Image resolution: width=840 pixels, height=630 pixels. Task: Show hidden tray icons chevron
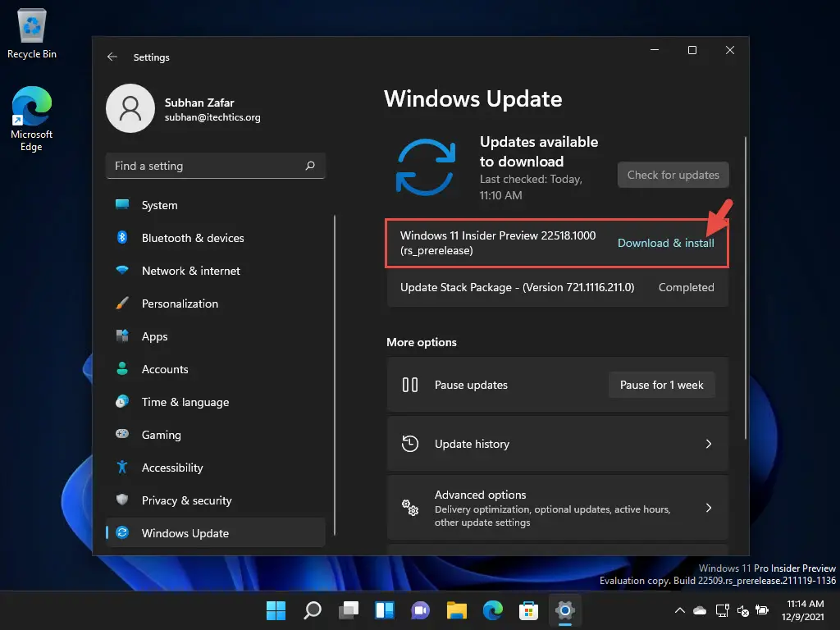680,610
